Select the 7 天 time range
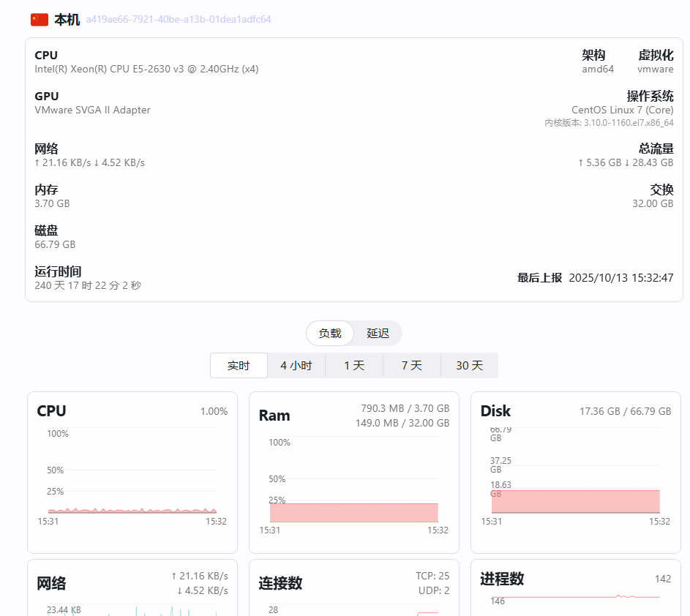The height and width of the screenshot is (616, 690). tap(412, 366)
